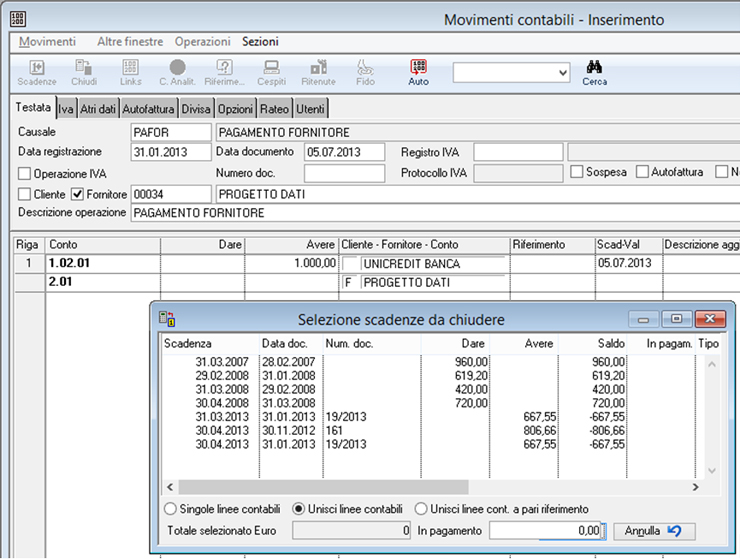Screen dimensions: 740x559
Task: Open the Links toolbar icon
Action: click(x=131, y=72)
